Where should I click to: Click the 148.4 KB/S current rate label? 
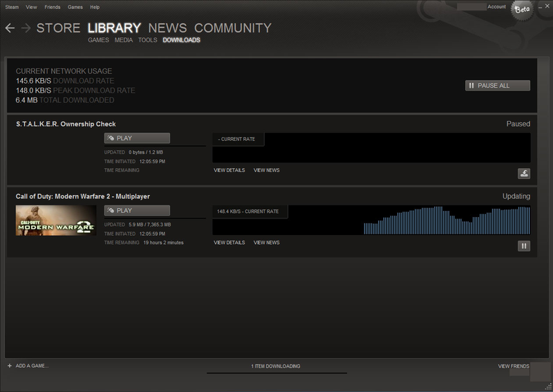(247, 212)
